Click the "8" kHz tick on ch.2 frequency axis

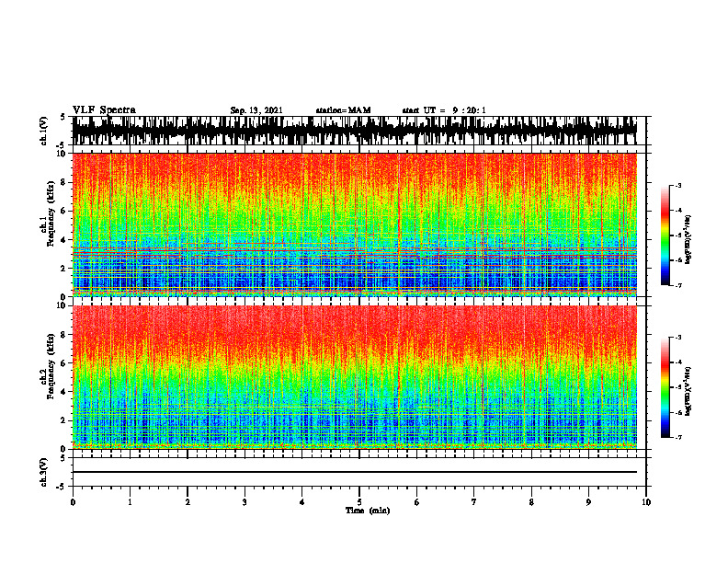coord(64,335)
